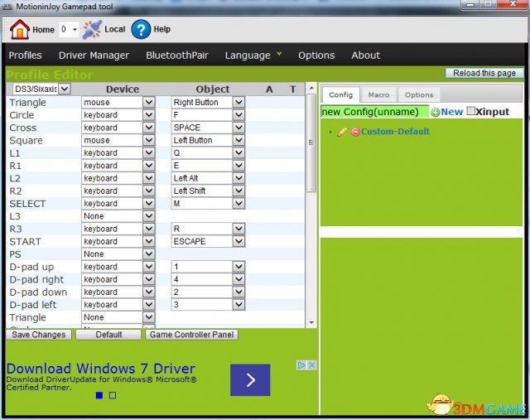Open Help via the question mark icon
The width and height of the screenshot is (530, 420).
pos(141,30)
